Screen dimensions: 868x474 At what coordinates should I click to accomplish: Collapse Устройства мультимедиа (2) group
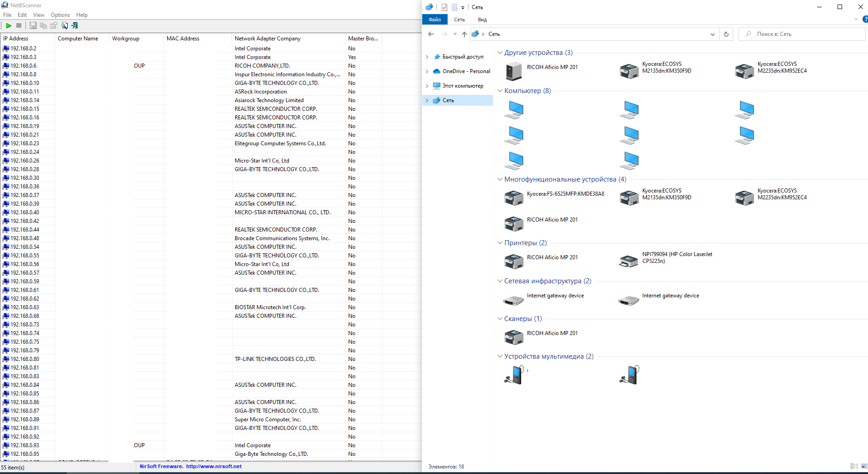click(500, 356)
